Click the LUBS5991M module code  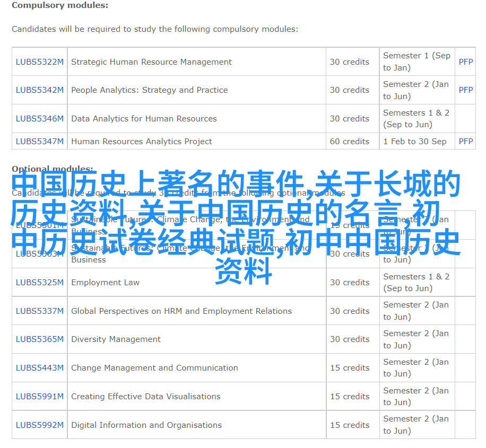(x=39, y=397)
